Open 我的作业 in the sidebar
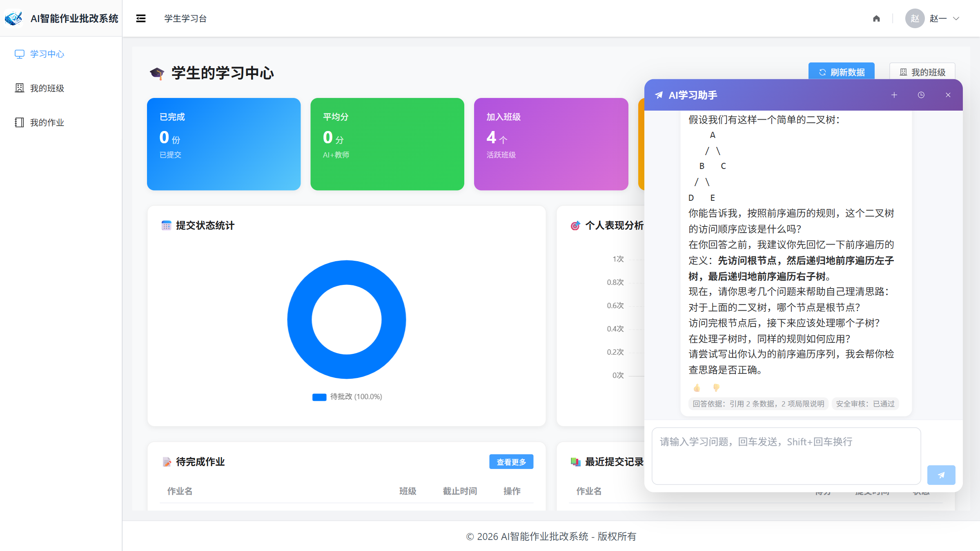 tap(61, 122)
